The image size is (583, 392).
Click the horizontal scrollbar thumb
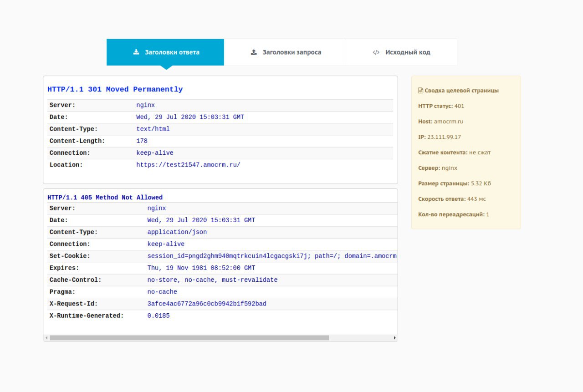189,338
